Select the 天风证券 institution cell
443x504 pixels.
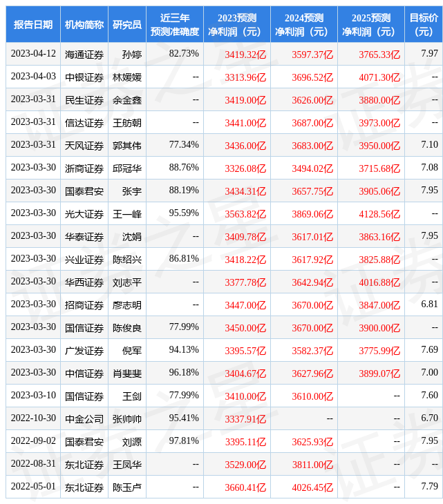click(84, 146)
